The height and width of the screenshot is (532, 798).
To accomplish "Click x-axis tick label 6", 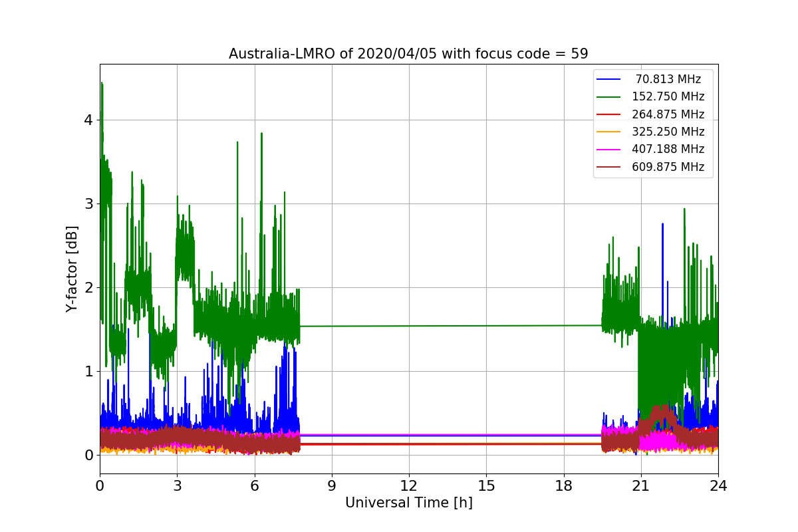I will click(x=254, y=486).
